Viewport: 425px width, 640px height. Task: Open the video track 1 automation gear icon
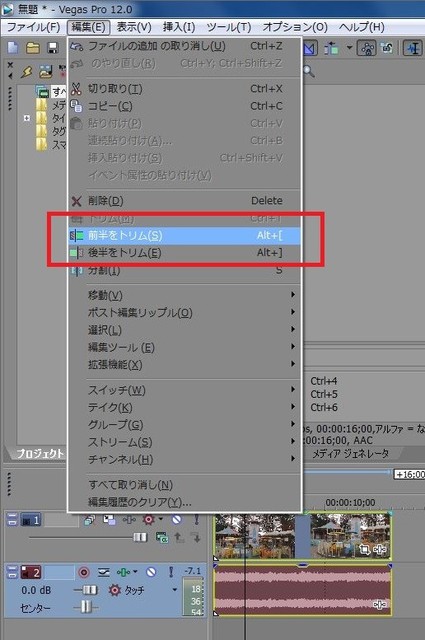[x=149, y=520]
